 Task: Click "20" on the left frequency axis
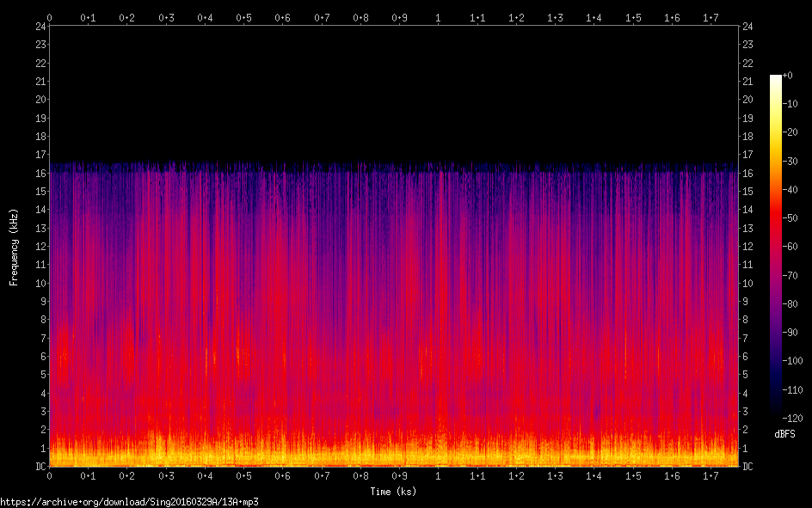click(40, 100)
